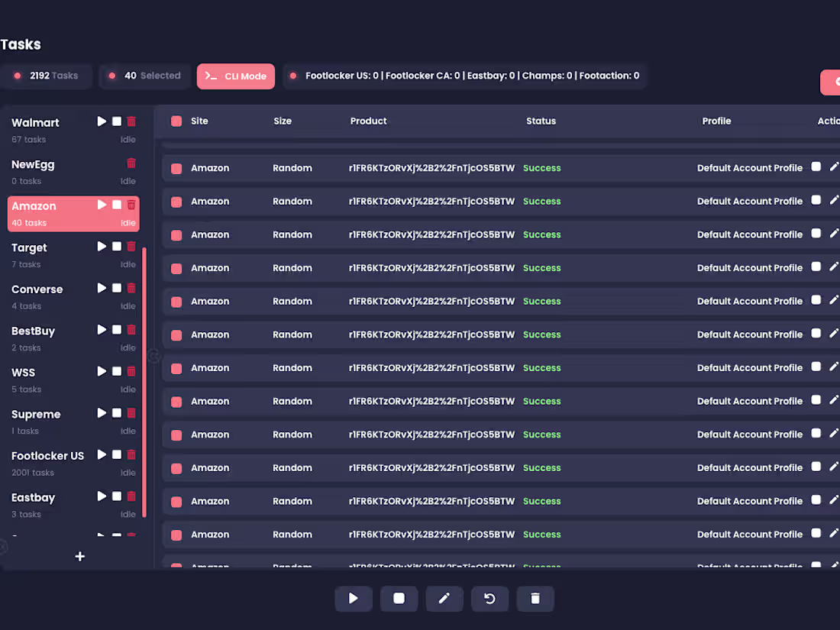Viewport: 840px width, 630px height.
Task: Delete selected tasks with bottom trash icon
Action: tap(535, 599)
